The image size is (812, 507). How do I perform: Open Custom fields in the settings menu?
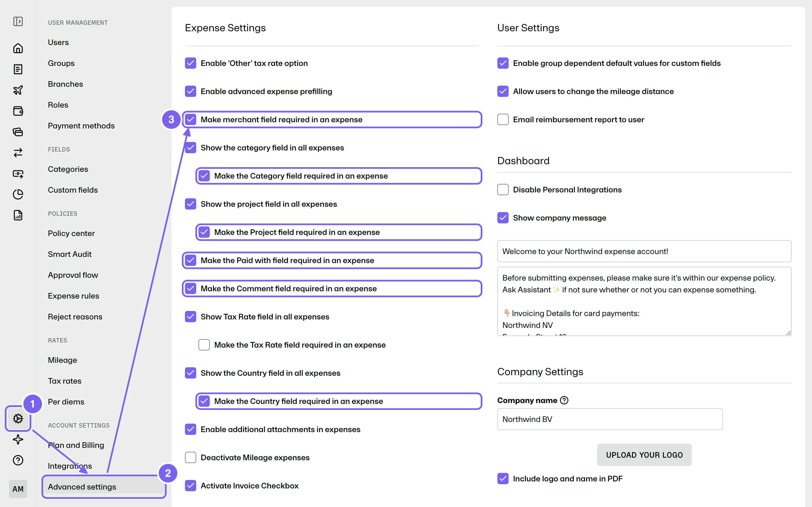click(x=73, y=190)
